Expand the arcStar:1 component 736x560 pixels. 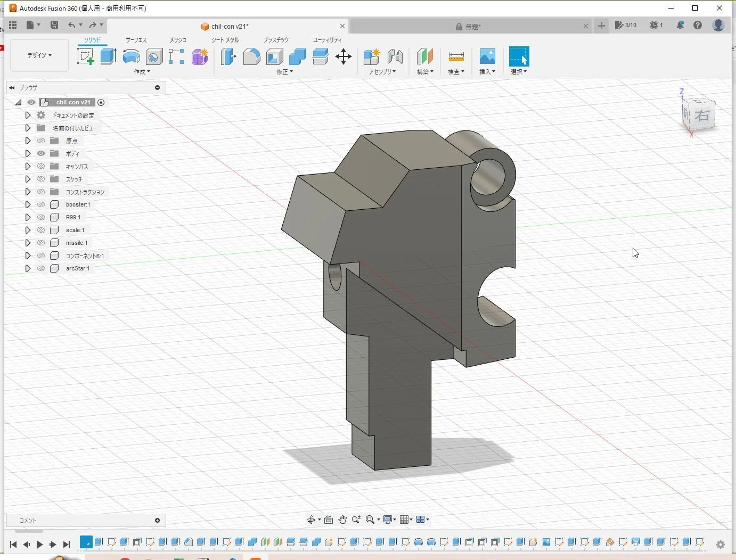[x=28, y=268]
